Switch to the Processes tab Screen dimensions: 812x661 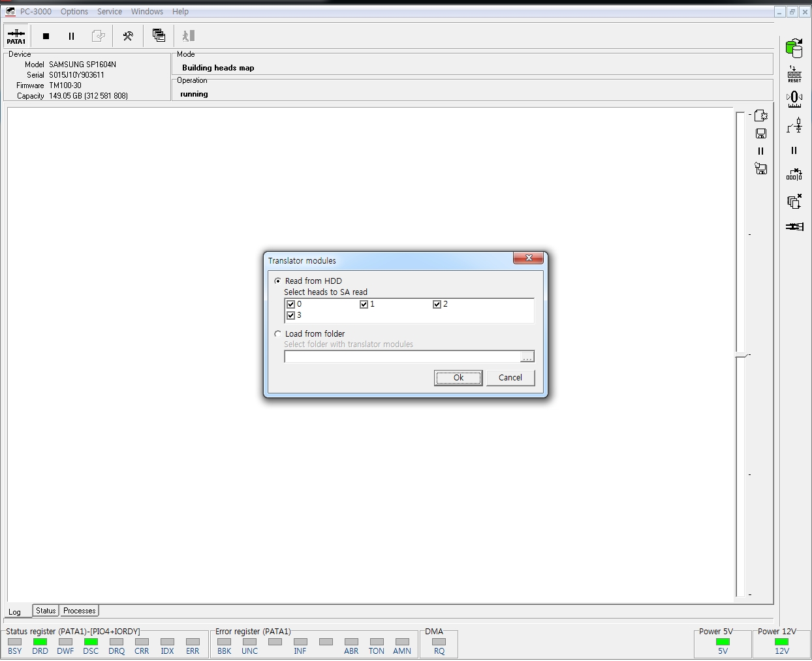(80, 611)
